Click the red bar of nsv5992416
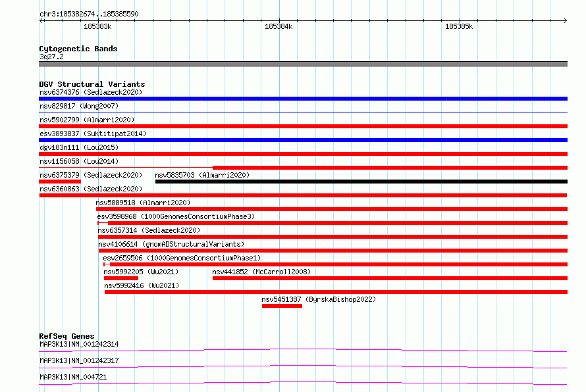The height and width of the screenshot is (392, 586). (336, 292)
